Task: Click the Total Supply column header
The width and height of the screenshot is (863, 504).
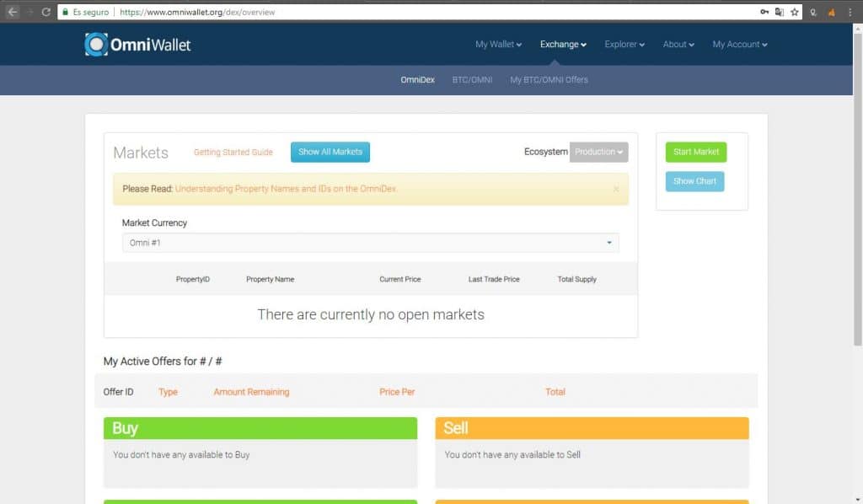Action: pyautogui.click(x=576, y=280)
